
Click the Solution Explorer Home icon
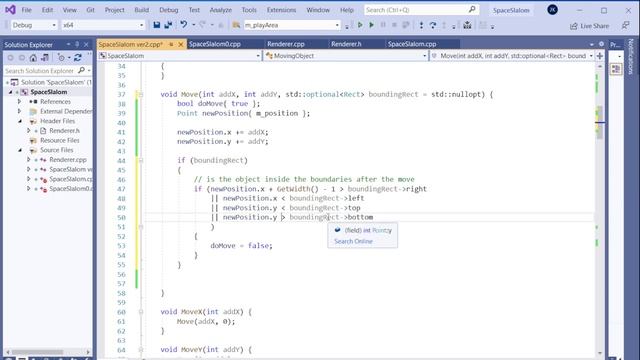click(33, 58)
